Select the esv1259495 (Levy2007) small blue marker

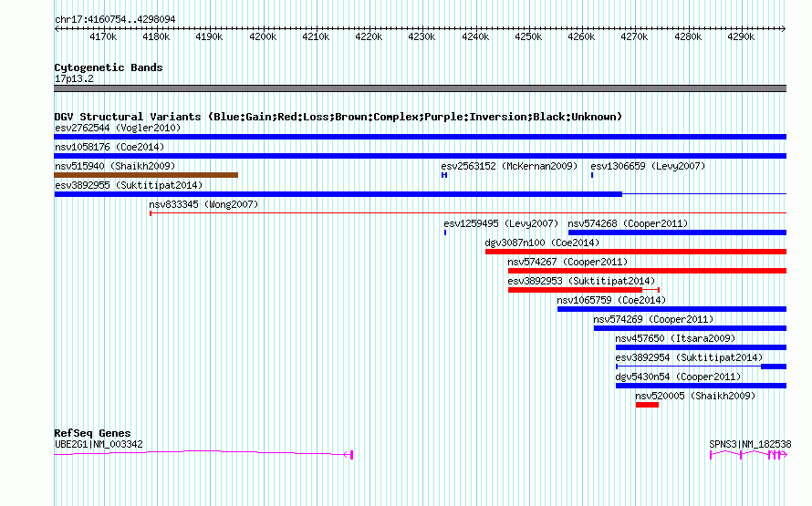445,232
